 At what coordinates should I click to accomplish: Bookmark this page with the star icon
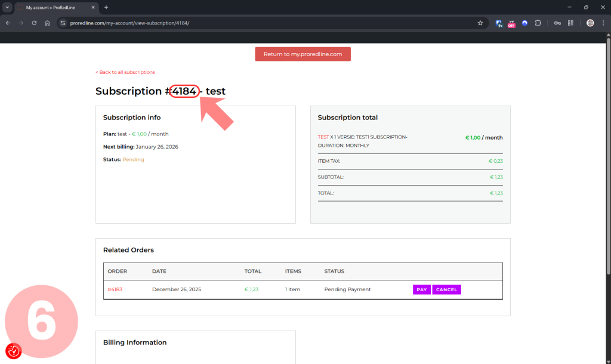click(480, 23)
